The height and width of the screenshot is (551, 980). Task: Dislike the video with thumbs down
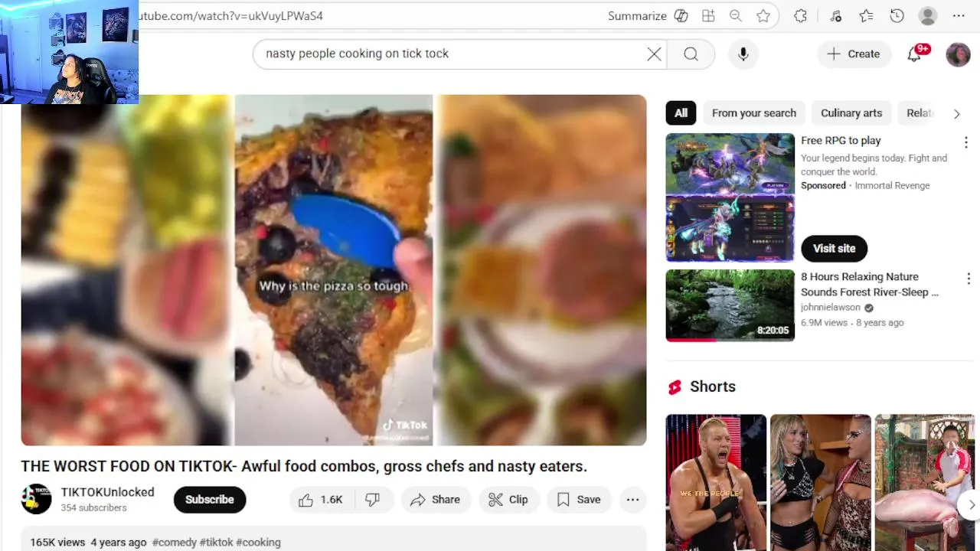373,500
